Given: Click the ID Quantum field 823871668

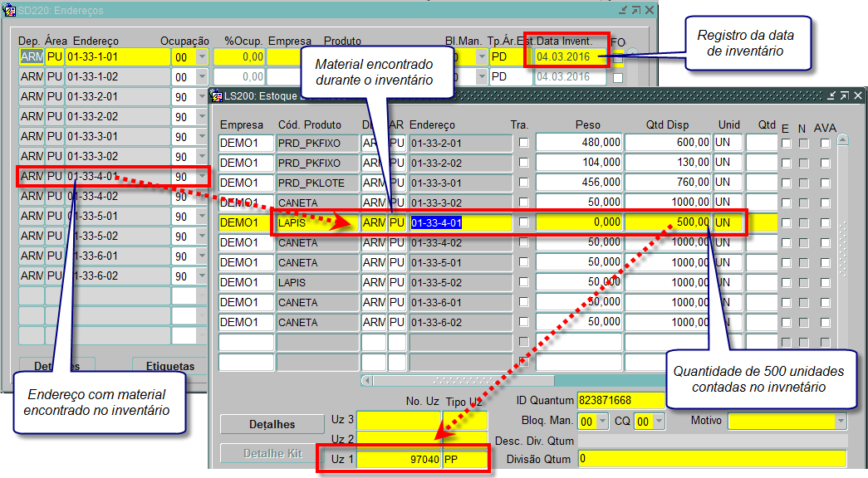Looking at the screenshot, I should point(620,400).
